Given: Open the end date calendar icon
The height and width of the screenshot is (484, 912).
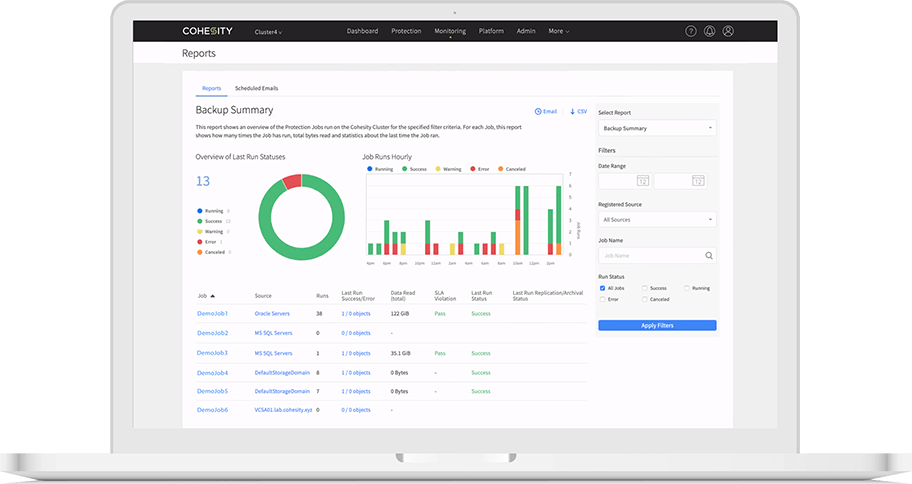Looking at the screenshot, I should coord(698,181).
